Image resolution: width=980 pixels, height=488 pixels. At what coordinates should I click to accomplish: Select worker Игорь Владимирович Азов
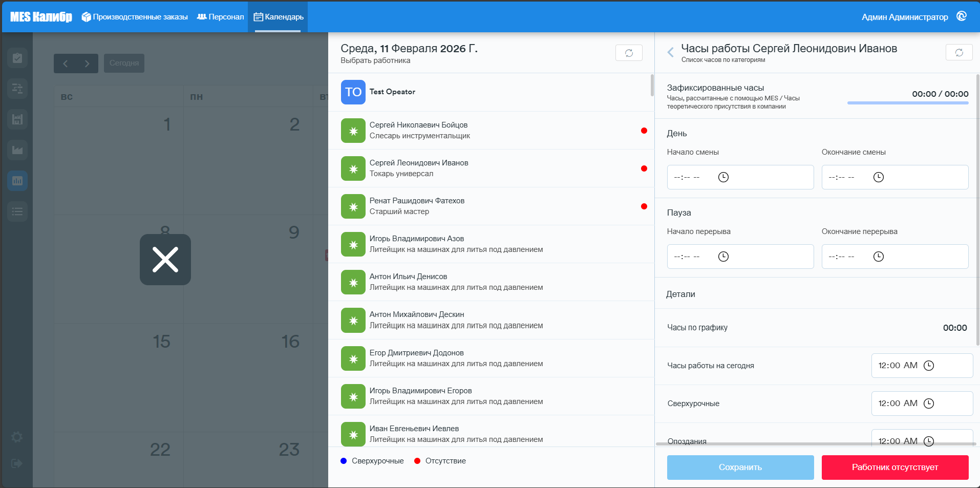[491, 244]
